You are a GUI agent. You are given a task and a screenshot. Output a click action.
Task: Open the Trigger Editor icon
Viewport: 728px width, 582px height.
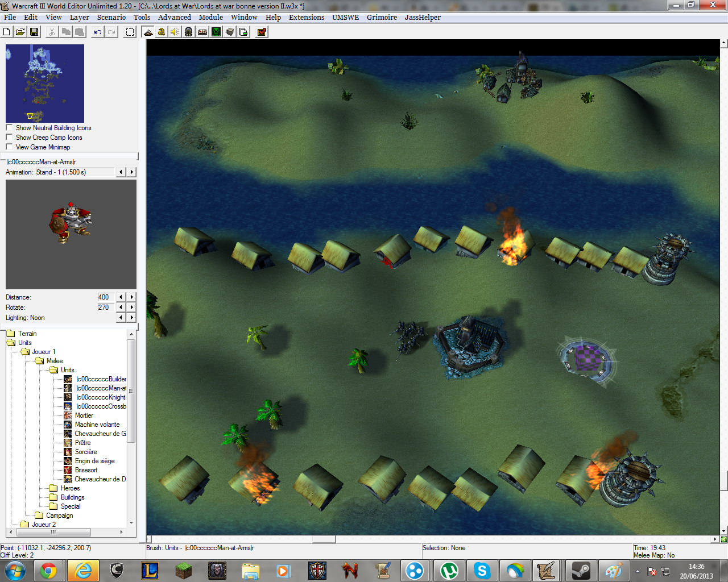(x=162, y=32)
